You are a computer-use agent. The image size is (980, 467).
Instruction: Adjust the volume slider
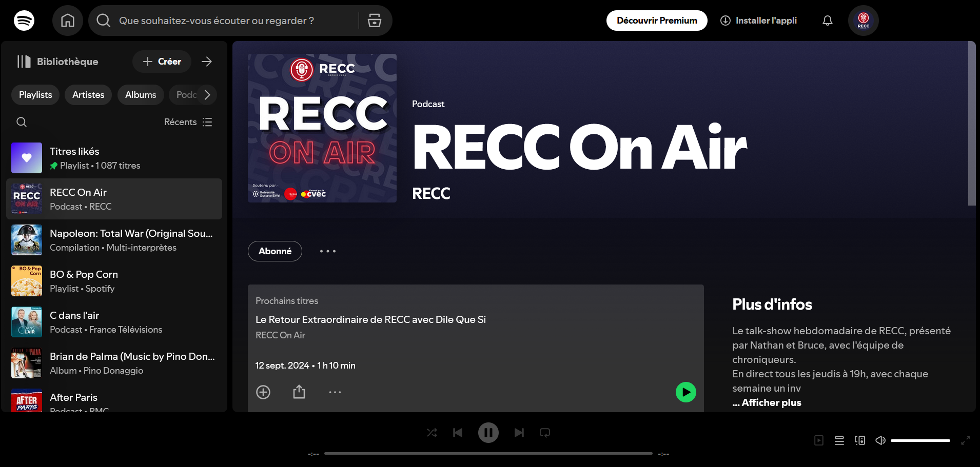point(920,440)
